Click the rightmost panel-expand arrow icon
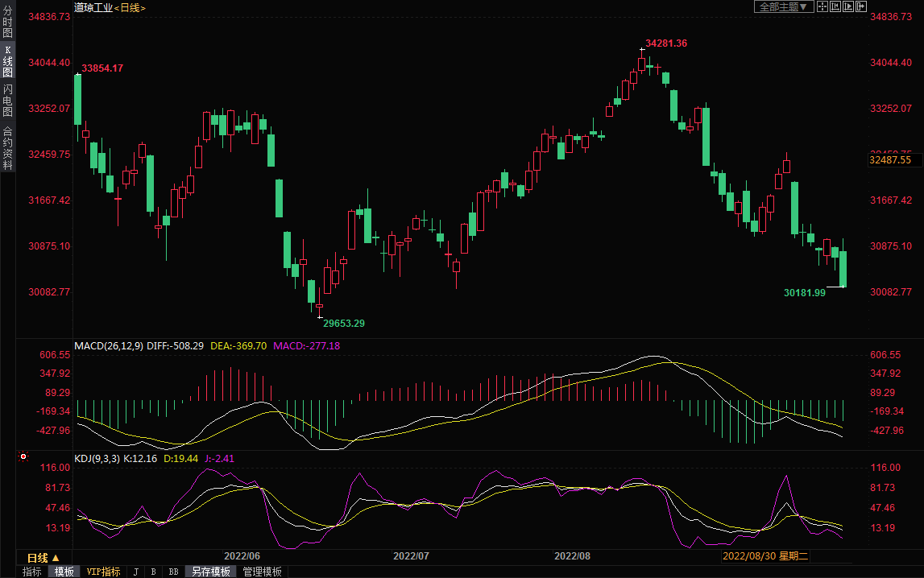The height and width of the screenshot is (578, 924). (x=861, y=6)
